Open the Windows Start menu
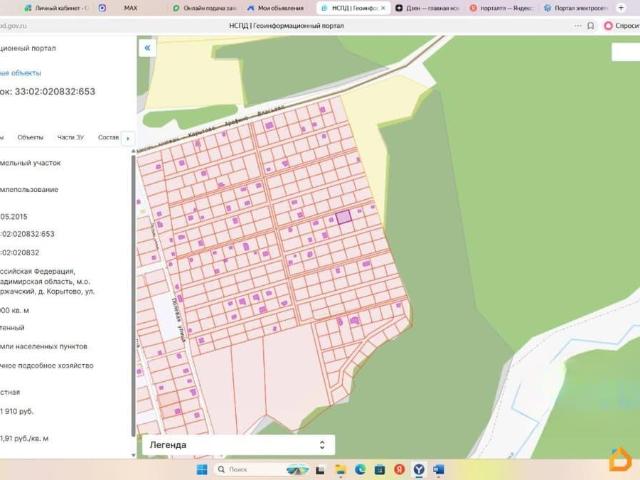This screenshot has height=480, width=640. [x=202, y=469]
